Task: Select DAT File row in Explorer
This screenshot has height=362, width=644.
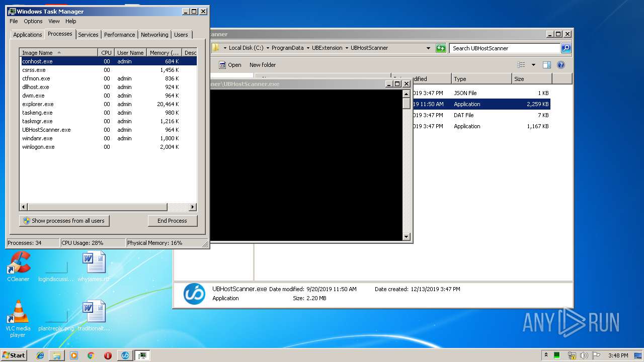Action: point(481,115)
